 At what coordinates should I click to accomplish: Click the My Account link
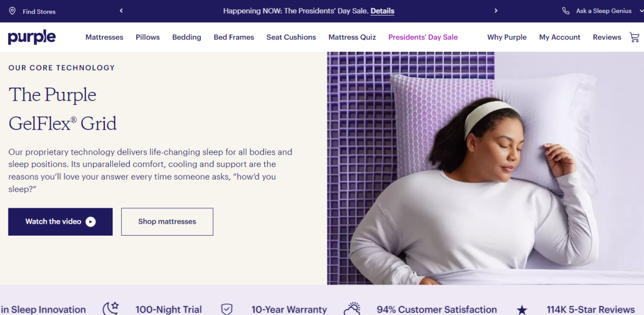559,37
